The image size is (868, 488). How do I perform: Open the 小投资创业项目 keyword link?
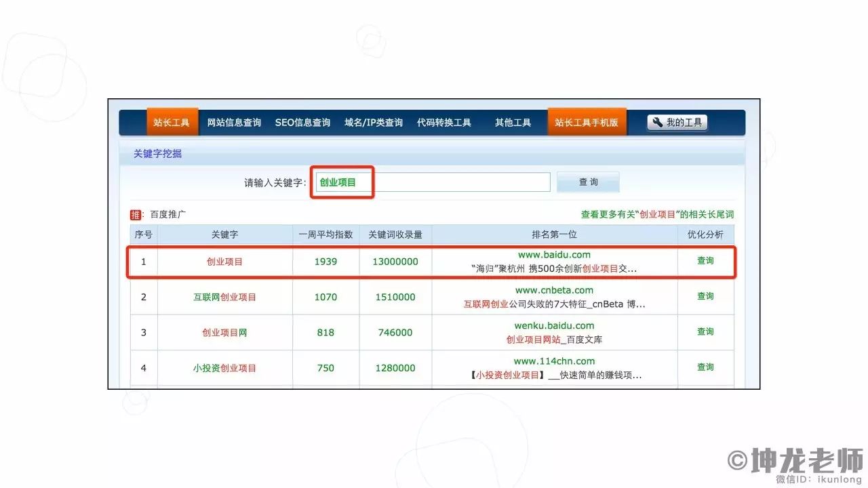tap(224, 368)
